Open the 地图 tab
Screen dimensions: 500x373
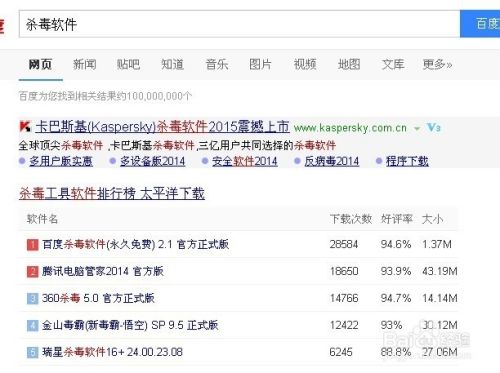click(349, 64)
